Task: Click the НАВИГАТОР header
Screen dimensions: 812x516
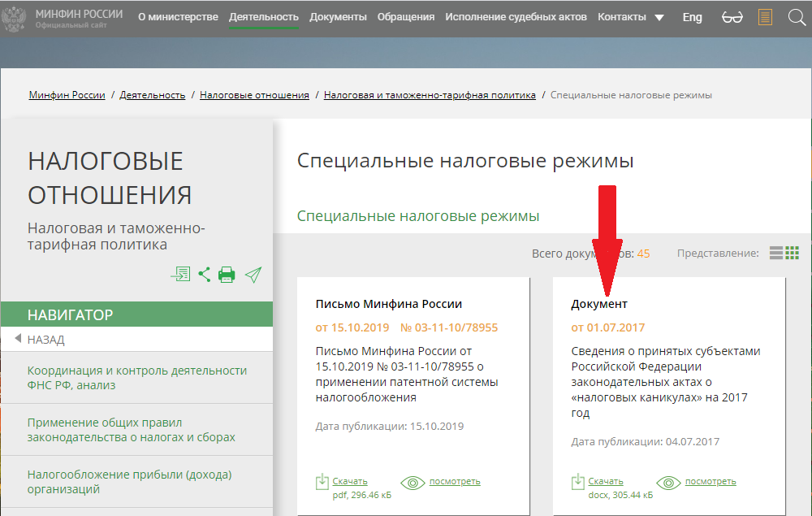Action: (x=136, y=314)
